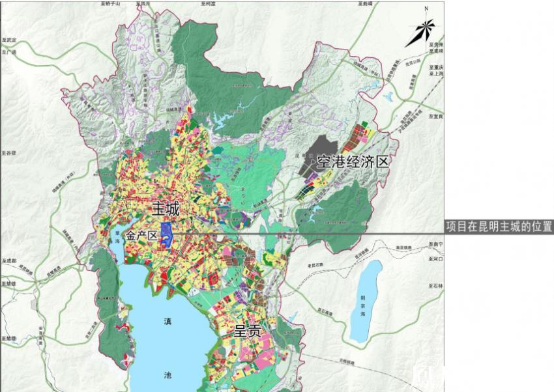The width and height of the screenshot is (554, 392).
Task: Click the 至四川 label at top
Action: pos(143,3)
